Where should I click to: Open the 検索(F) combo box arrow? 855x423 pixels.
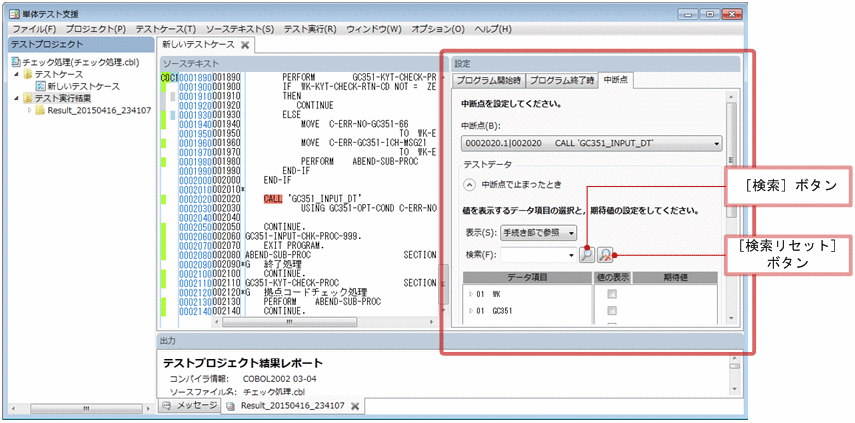[x=571, y=255]
